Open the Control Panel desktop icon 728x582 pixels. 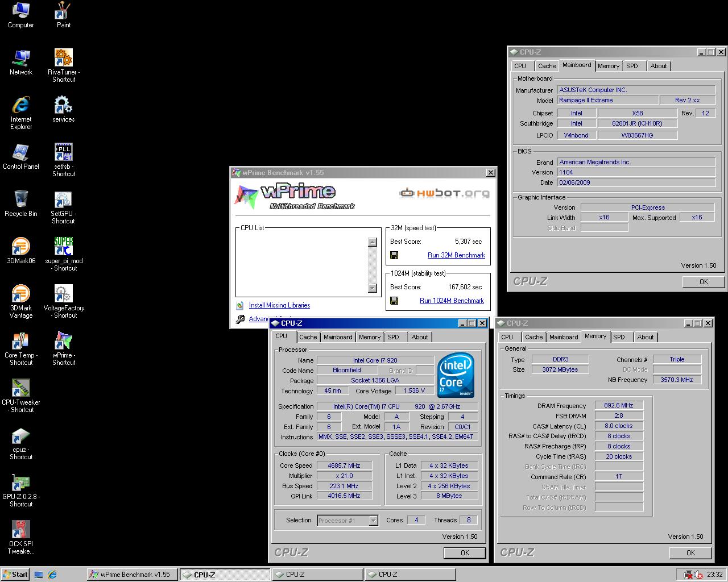tap(21, 157)
